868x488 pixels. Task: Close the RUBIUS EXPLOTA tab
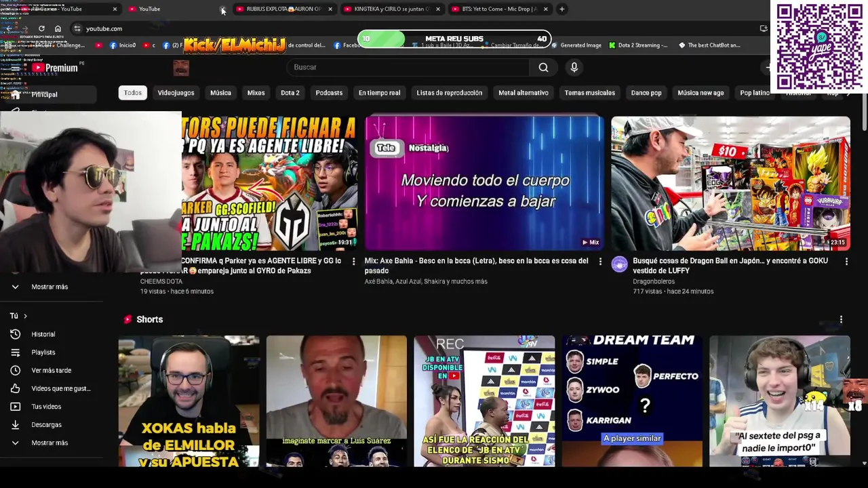pyautogui.click(x=330, y=9)
